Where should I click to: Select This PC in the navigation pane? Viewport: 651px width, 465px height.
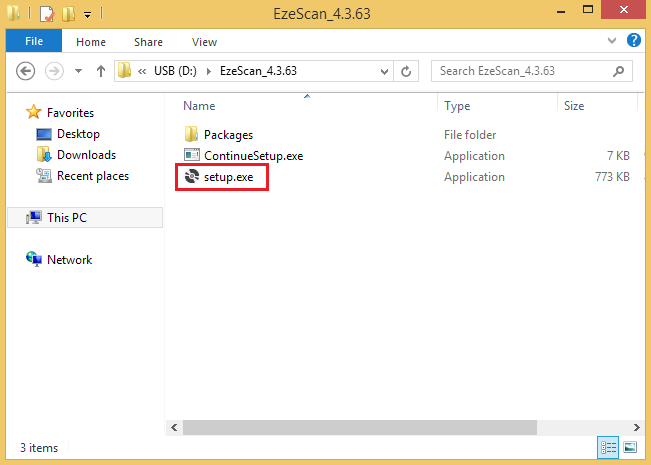[x=71, y=217]
